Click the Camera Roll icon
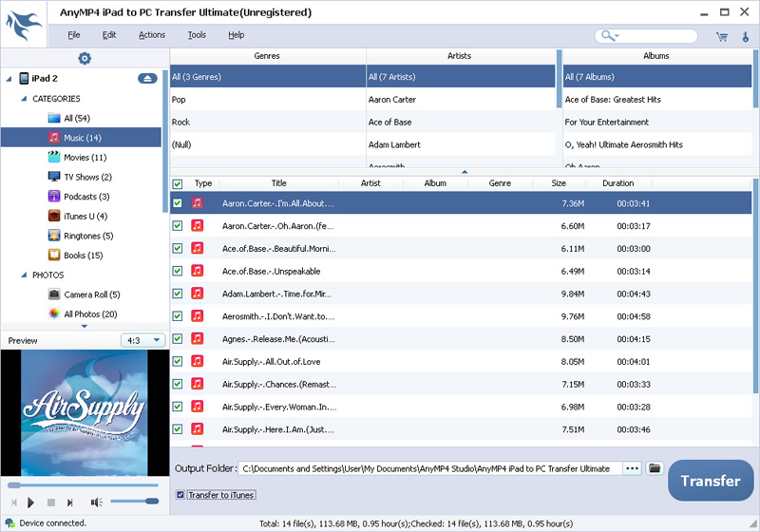 (54, 294)
